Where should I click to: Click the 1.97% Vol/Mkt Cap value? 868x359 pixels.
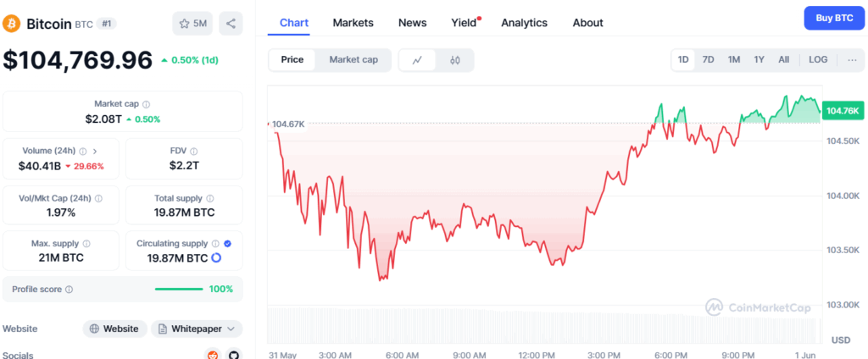coord(61,213)
